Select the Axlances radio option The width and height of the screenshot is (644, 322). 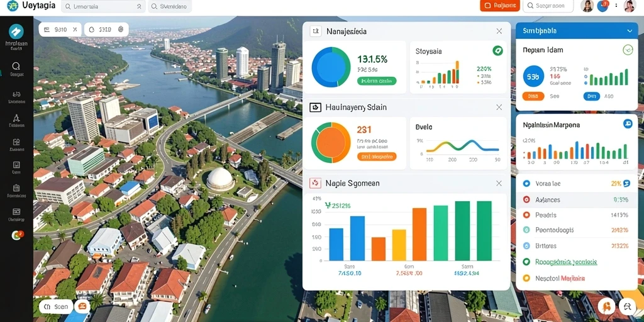pos(526,200)
